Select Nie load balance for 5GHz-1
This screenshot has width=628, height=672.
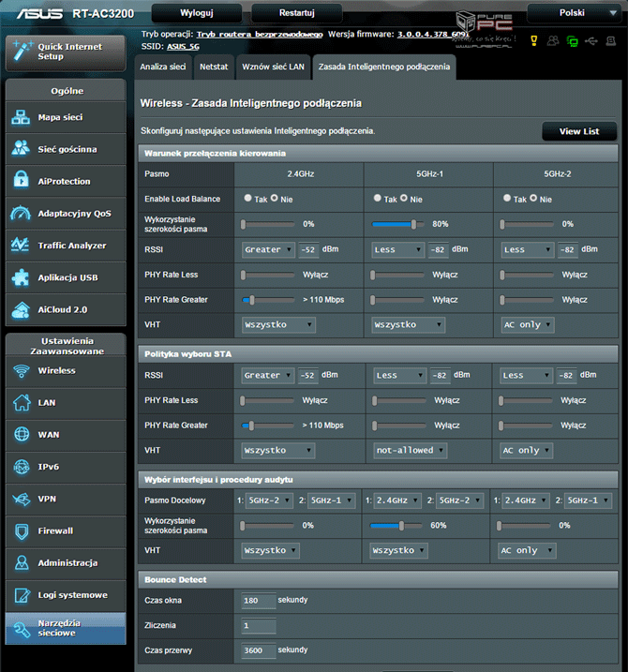pyautogui.click(x=404, y=199)
